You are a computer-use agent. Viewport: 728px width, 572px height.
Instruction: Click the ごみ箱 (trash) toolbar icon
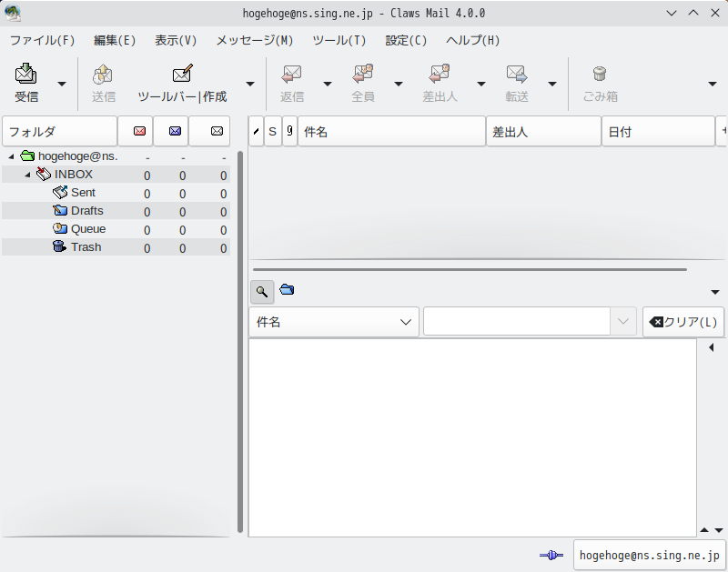[x=600, y=74]
